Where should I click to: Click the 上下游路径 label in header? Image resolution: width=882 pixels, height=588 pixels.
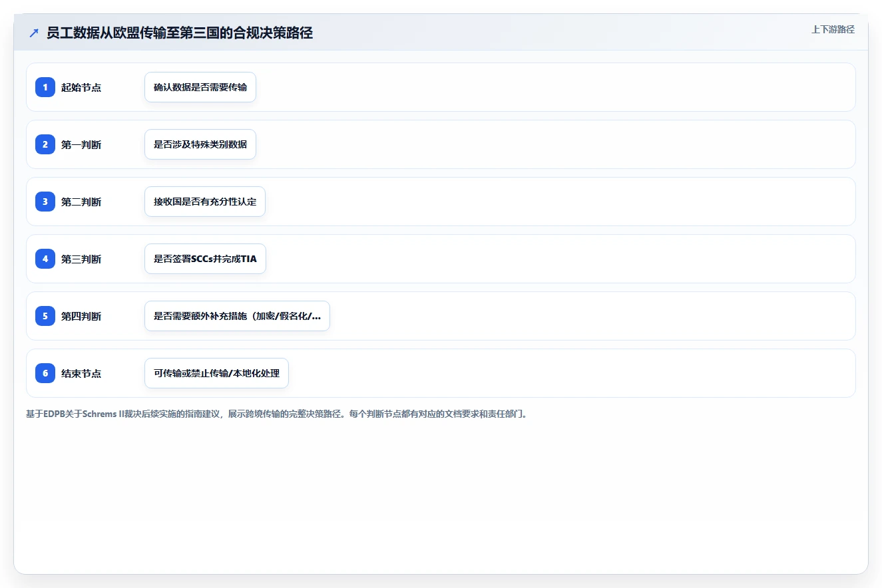tap(833, 29)
